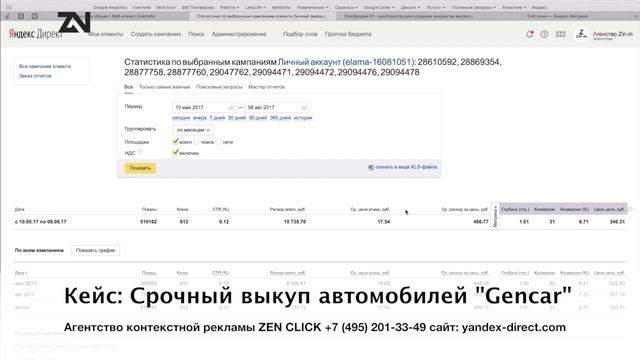640x360 pixels.
Task: Open the Полезные ресурсы bookmarks dropdown
Action: [x=473, y=7]
